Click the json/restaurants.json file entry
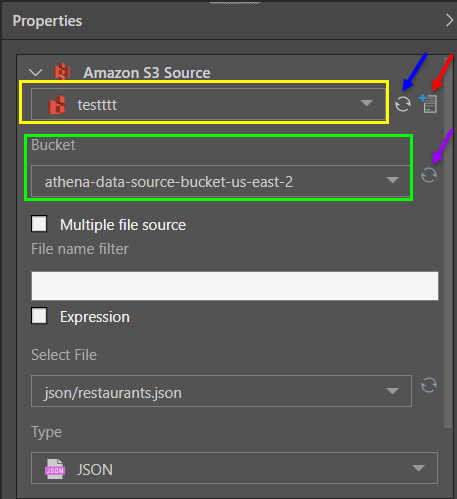Viewport: 457px width, 499px height. pos(113,393)
